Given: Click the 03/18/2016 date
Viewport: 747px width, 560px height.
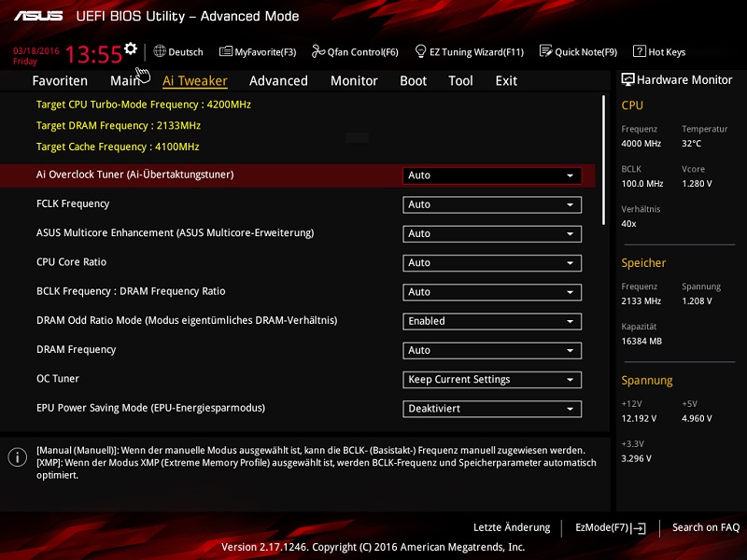Looking at the screenshot, I should [x=35, y=51].
